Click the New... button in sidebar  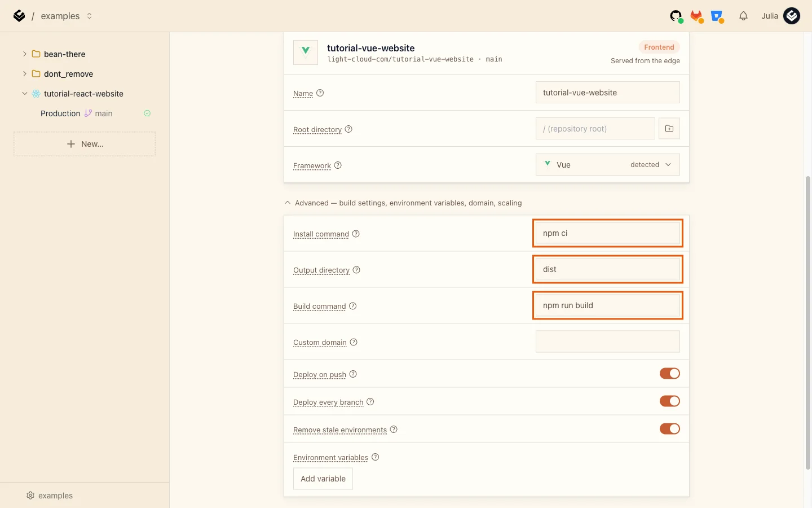tap(85, 144)
